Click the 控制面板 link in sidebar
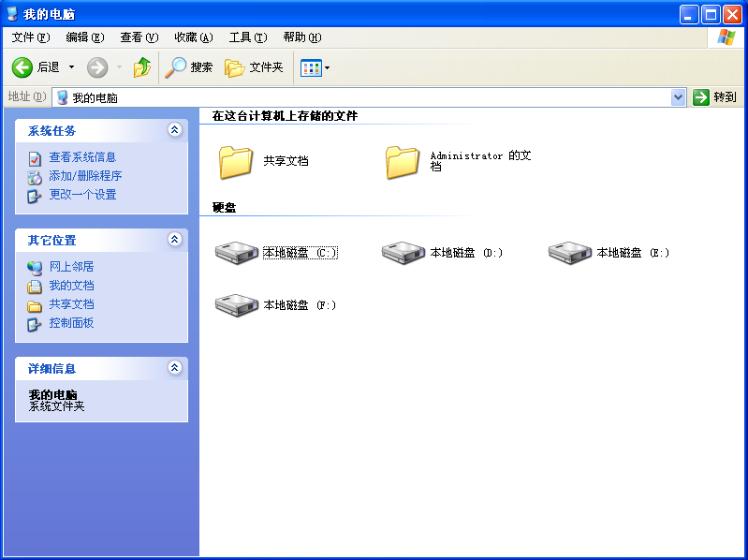Viewport: 748px width, 560px height. click(71, 323)
